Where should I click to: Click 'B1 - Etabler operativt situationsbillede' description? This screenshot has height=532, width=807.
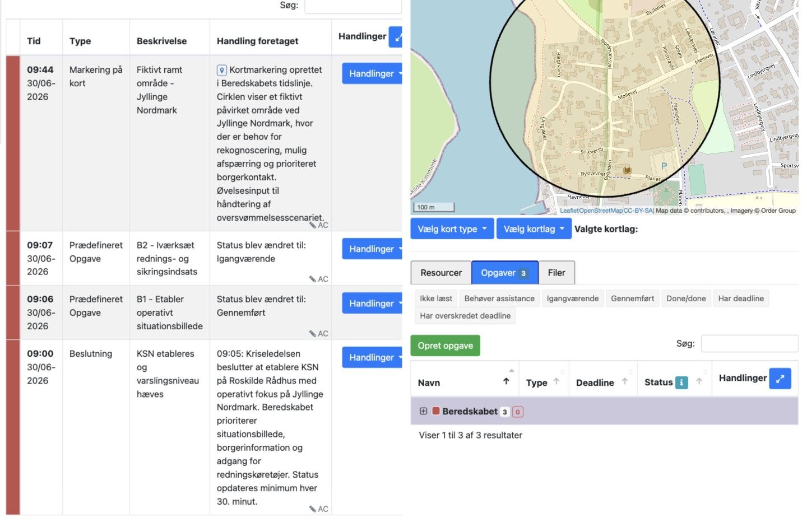pos(170,312)
